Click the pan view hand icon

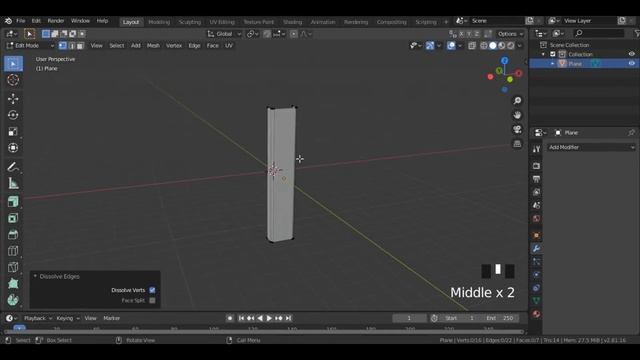click(x=517, y=115)
